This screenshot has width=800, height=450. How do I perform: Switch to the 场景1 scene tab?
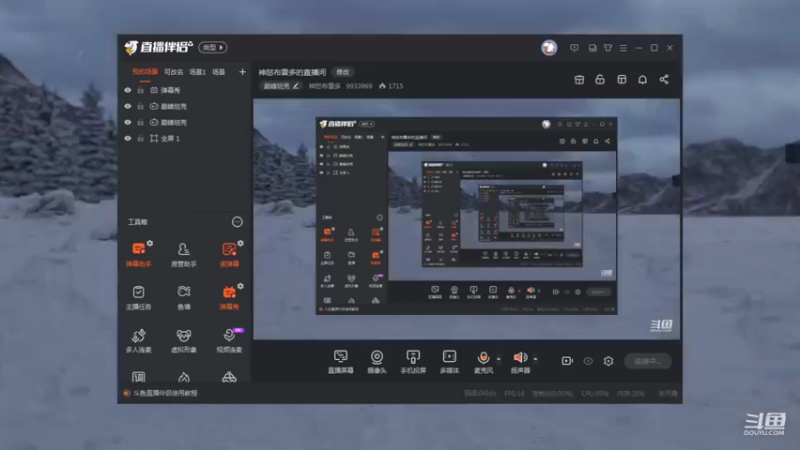tap(197, 72)
